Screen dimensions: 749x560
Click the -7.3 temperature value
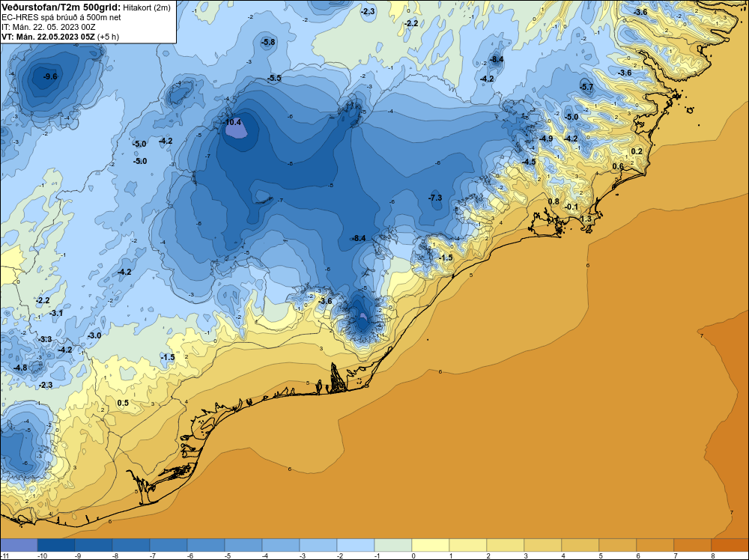pyautogui.click(x=435, y=198)
